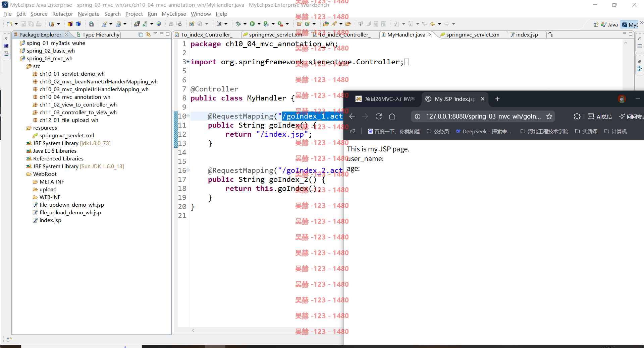
Task: Maximize the Package Explorer view
Action: [x=168, y=34]
